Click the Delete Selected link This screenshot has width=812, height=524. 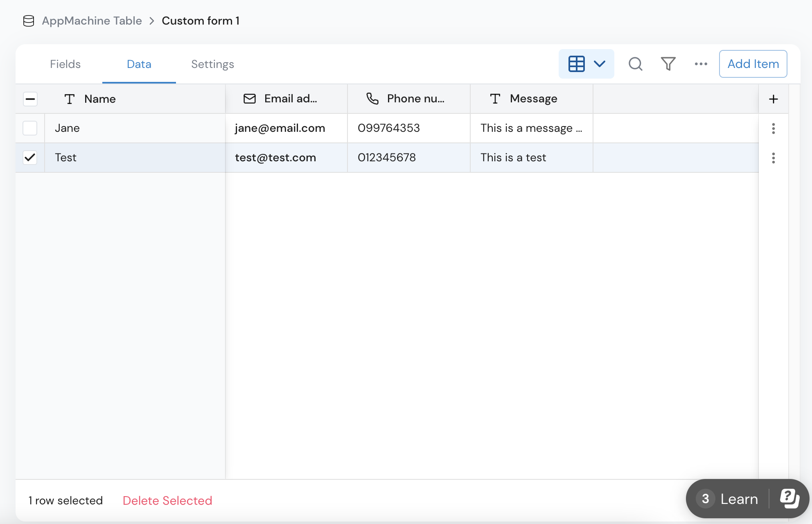pos(167,501)
